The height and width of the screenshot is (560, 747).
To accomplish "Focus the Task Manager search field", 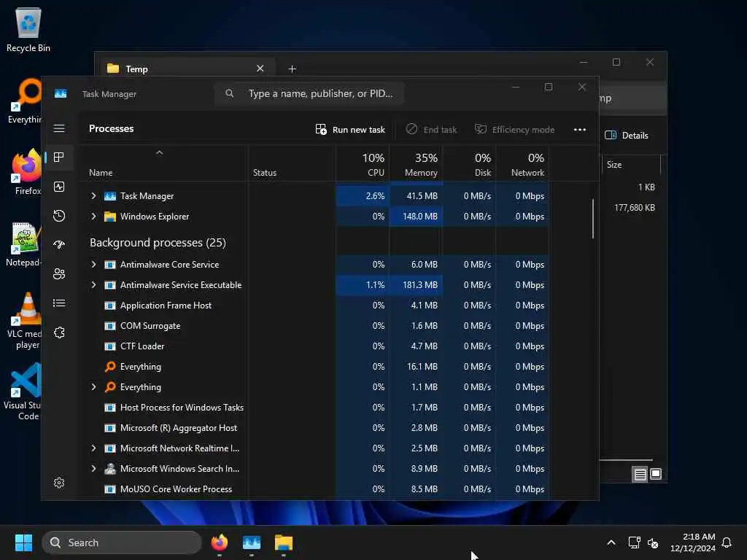I will 309,93.
